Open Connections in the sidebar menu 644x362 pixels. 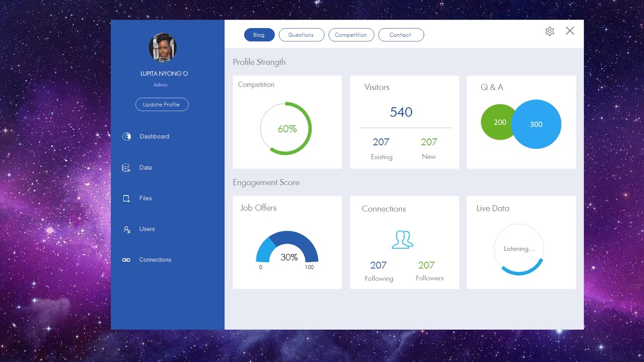155,259
